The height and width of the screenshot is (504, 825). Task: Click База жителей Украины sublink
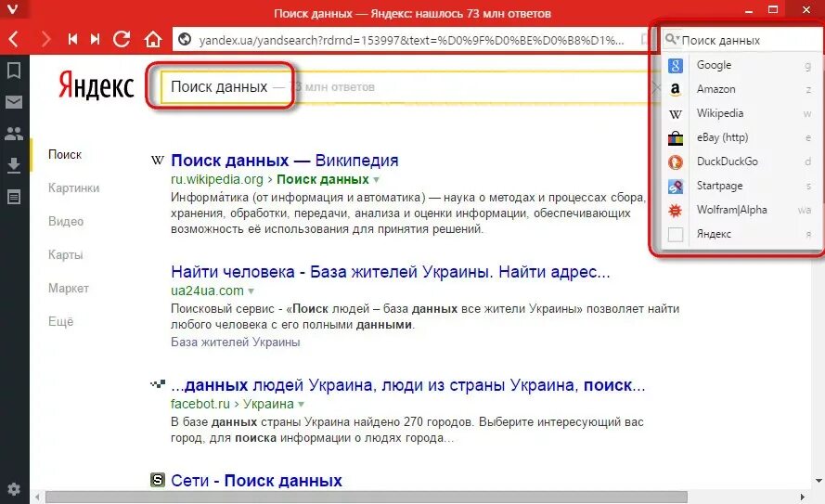point(235,342)
